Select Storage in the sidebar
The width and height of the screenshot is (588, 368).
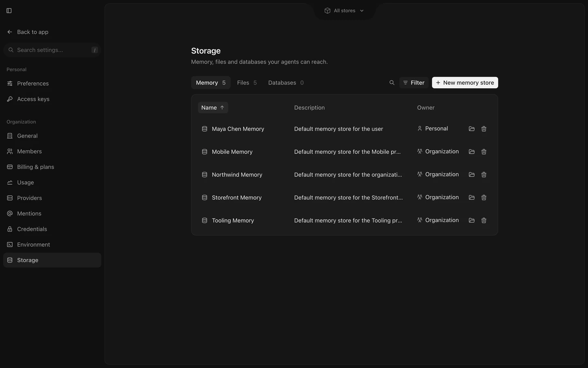point(52,260)
